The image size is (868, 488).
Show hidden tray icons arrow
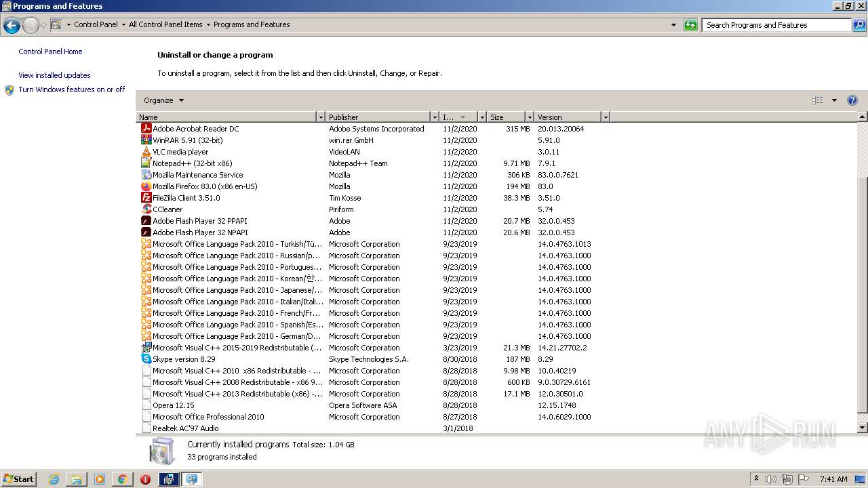point(756,479)
